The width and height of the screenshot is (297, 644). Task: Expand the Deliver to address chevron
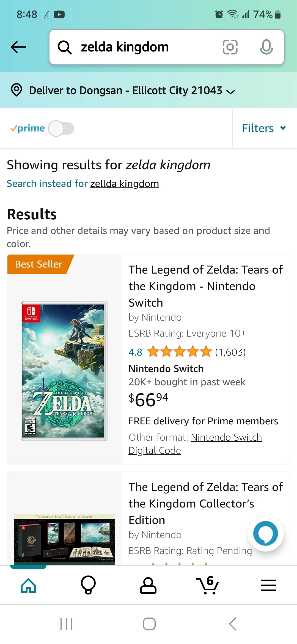coord(230,91)
